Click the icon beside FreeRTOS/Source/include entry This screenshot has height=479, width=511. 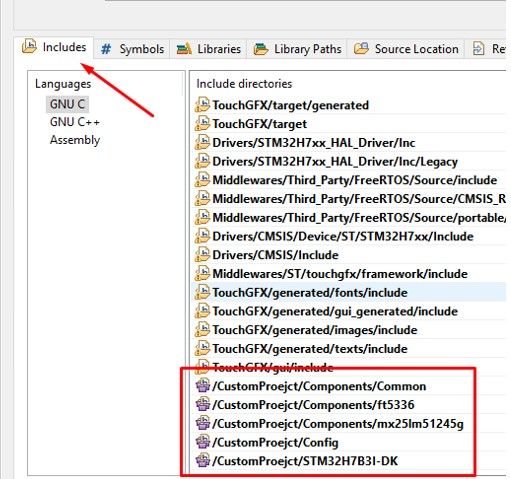[202, 180]
